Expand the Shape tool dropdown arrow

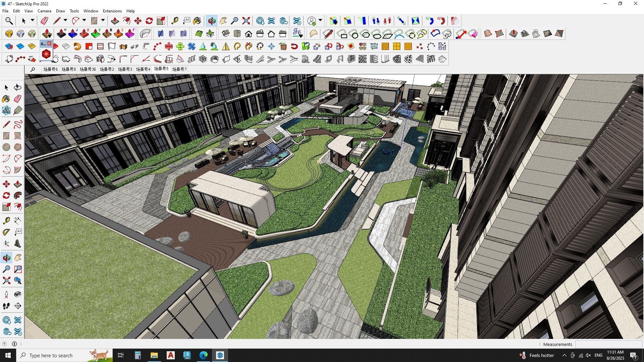pos(103,20)
